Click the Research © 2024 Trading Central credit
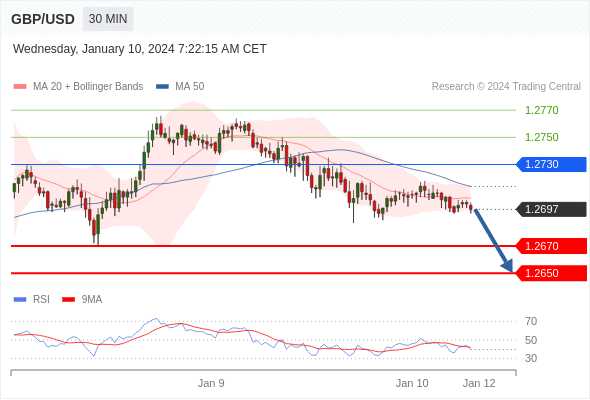This screenshot has height=400, width=590. [x=506, y=87]
